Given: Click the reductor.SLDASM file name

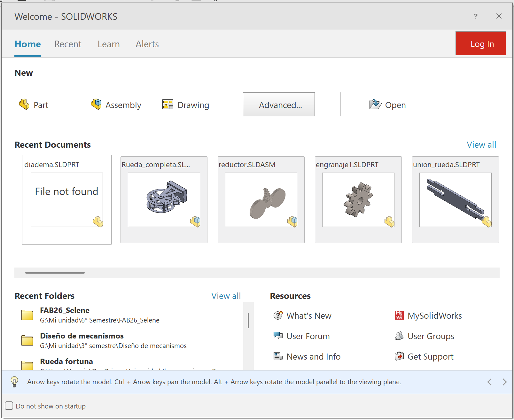Looking at the screenshot, I should [x=247, y=165].
